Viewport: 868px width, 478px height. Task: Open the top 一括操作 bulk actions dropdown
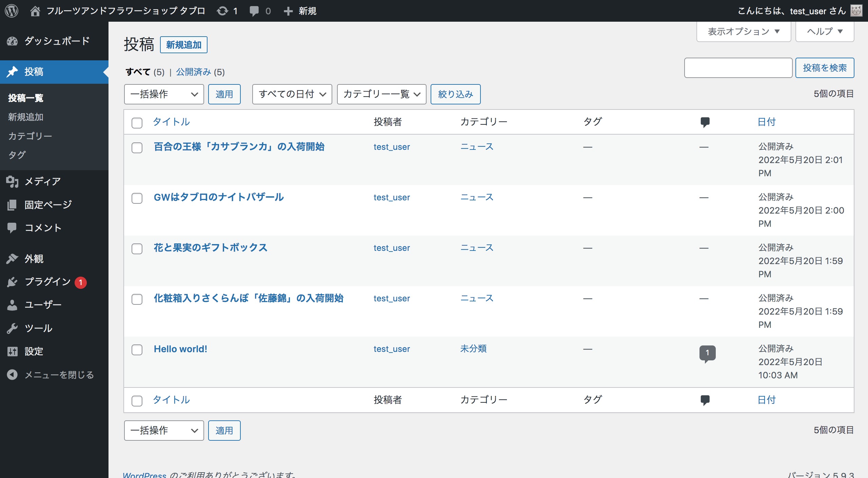164,94
